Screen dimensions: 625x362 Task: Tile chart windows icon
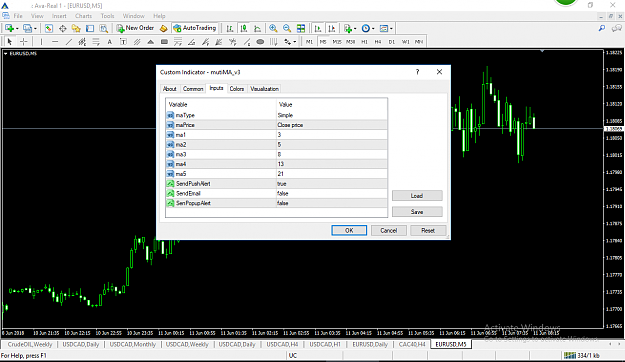tap(301, 28)
